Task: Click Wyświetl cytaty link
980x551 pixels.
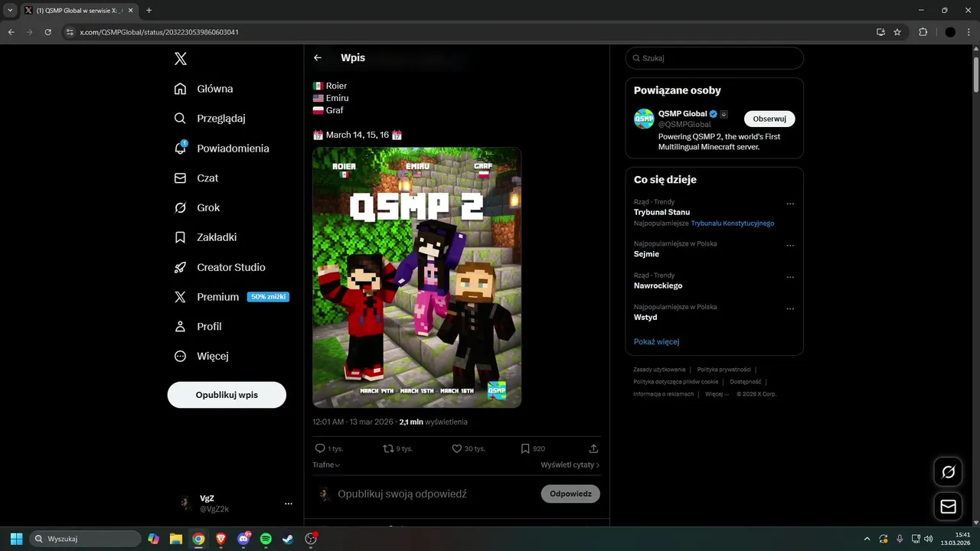Action: (x=570, y=465)
